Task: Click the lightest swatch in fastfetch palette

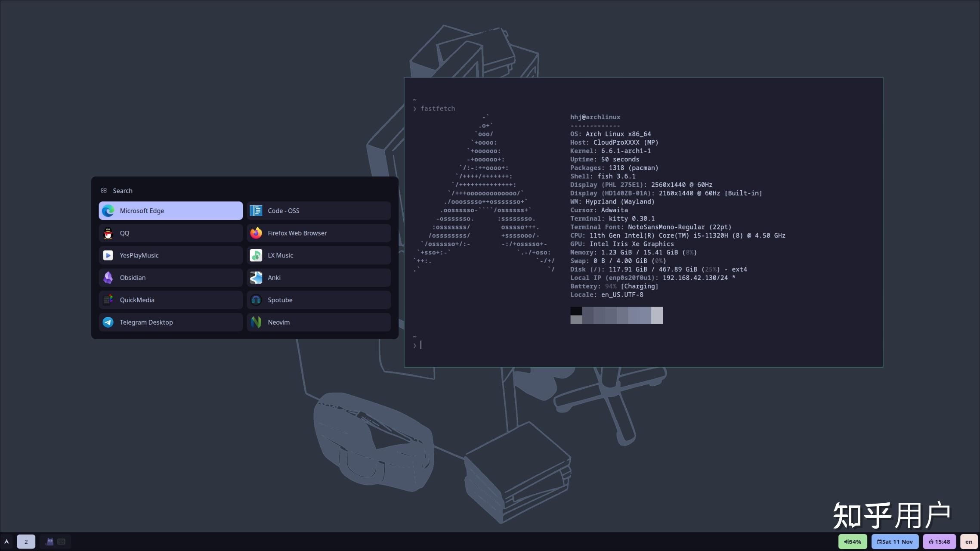Action: (657, 315)
